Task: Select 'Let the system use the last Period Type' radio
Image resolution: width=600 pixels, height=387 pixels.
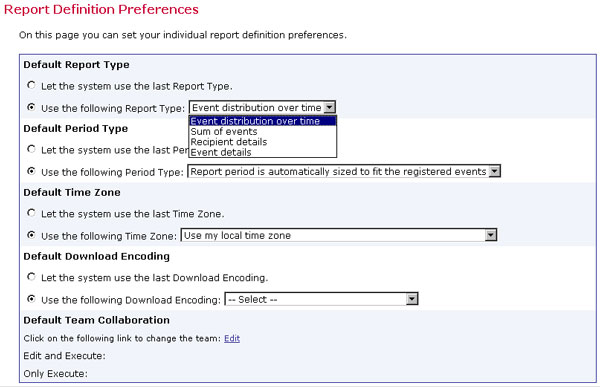Action: [x=31, y=149]
